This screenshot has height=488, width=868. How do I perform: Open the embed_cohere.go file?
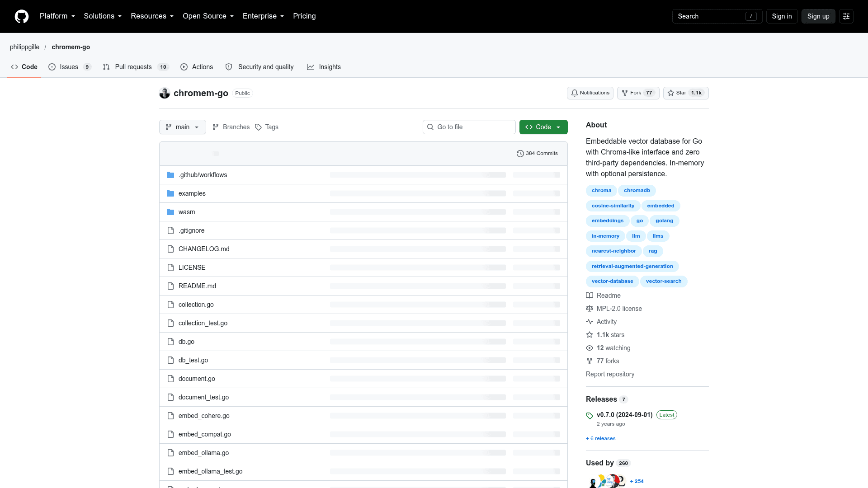coord(204,416)
